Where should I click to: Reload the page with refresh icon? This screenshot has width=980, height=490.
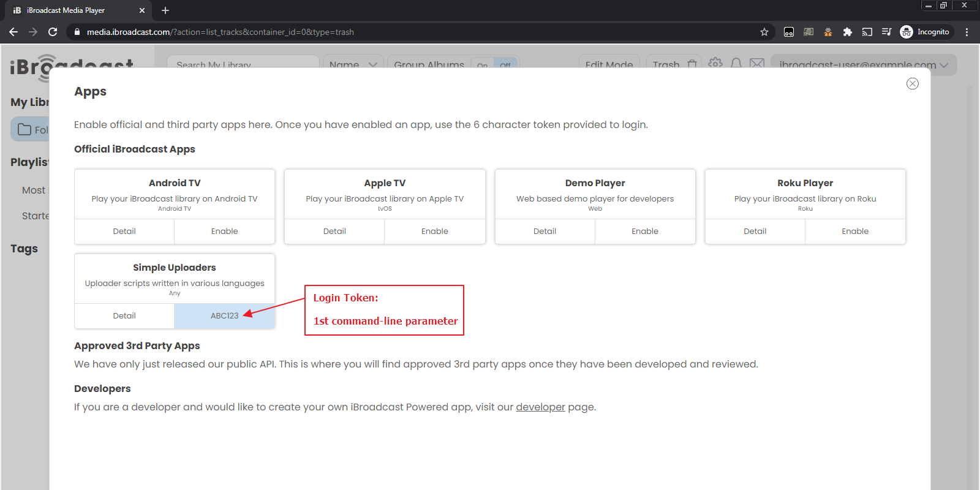pyautogui.click(x=53, y=32)
